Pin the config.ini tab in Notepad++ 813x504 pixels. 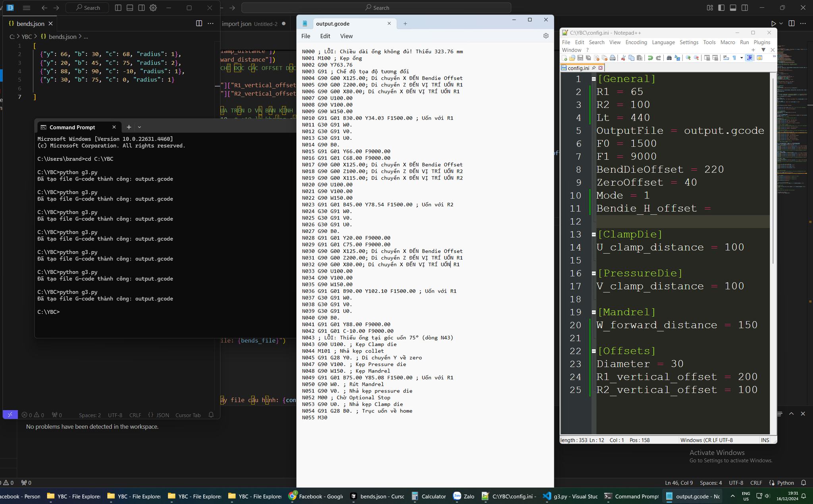(x=594, y=68)
